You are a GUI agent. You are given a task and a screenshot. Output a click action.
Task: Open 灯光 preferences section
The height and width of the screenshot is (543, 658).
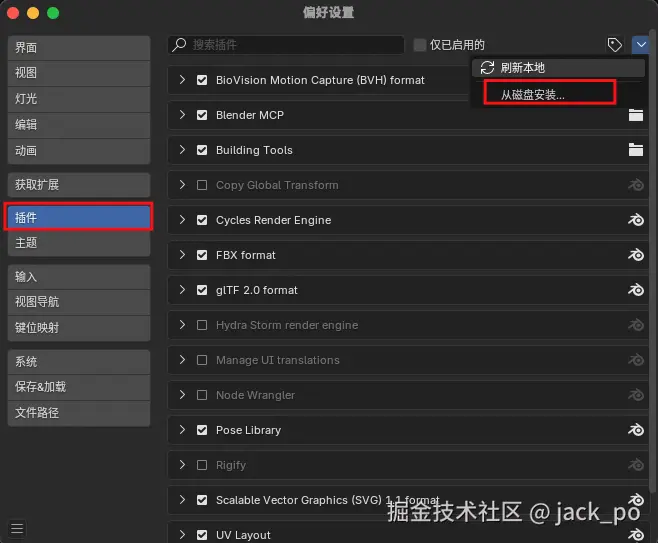click(79, 99)
